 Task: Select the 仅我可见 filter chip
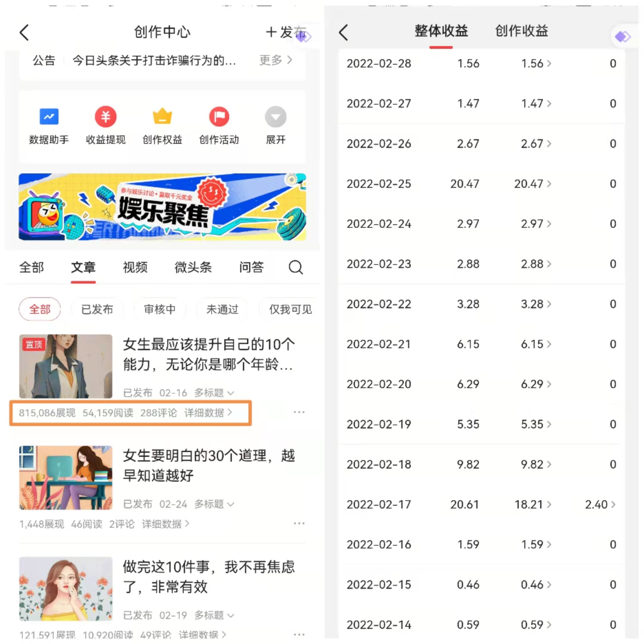click(290, 309)
